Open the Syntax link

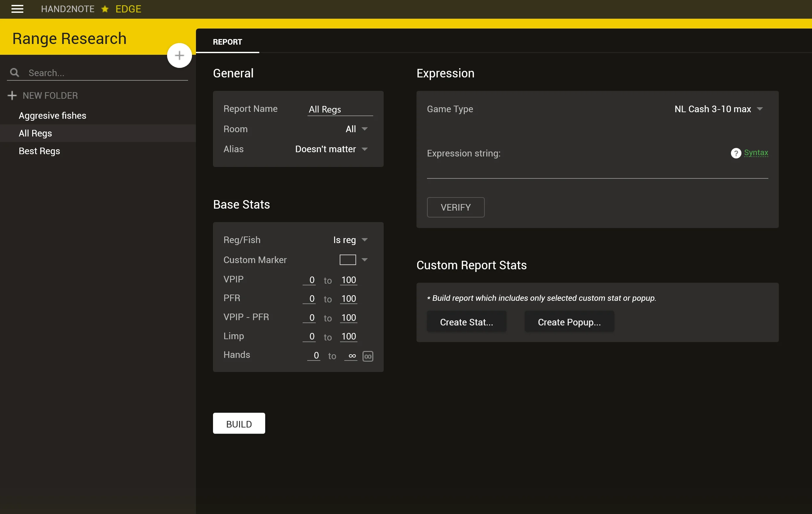(756, 153)
